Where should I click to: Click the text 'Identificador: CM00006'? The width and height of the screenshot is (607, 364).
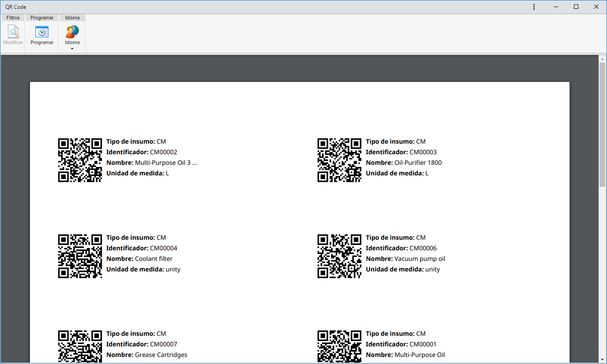pos(401,248)
